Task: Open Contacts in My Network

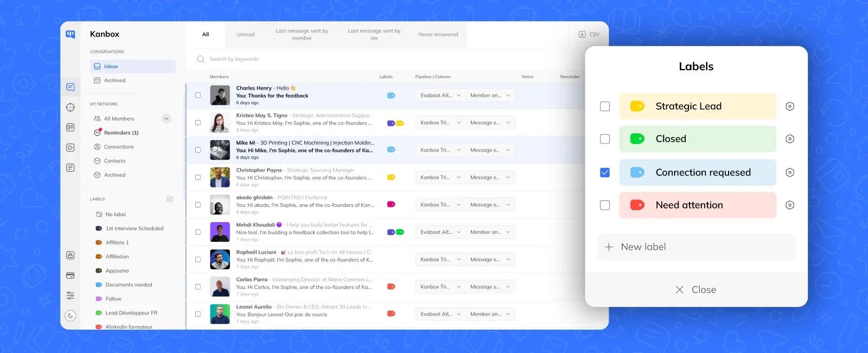Action: coord(110,161)
